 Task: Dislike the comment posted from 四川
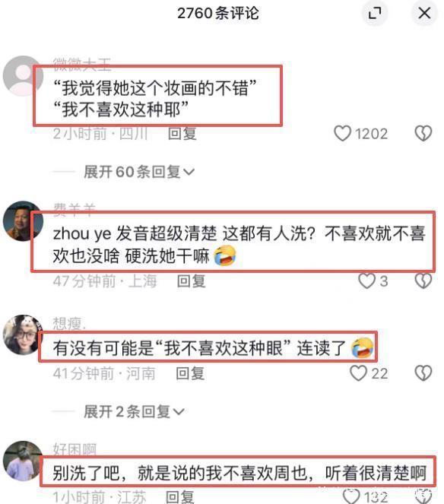423,133
